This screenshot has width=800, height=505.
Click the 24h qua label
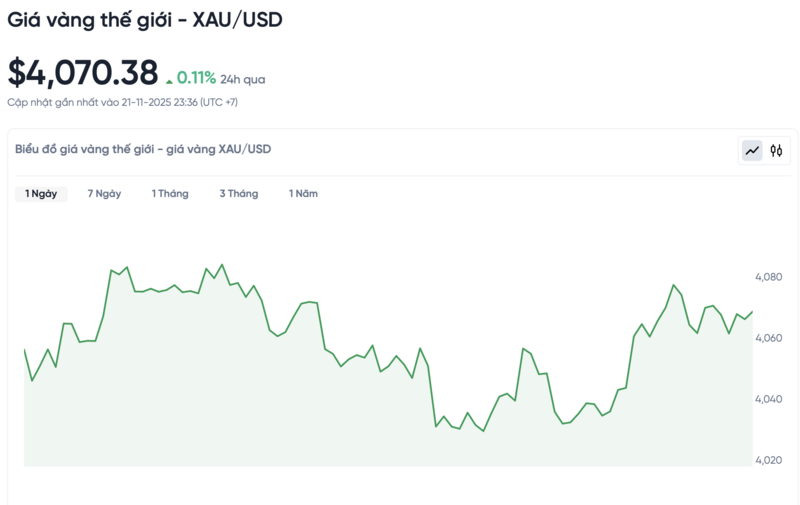coord(243,79)
